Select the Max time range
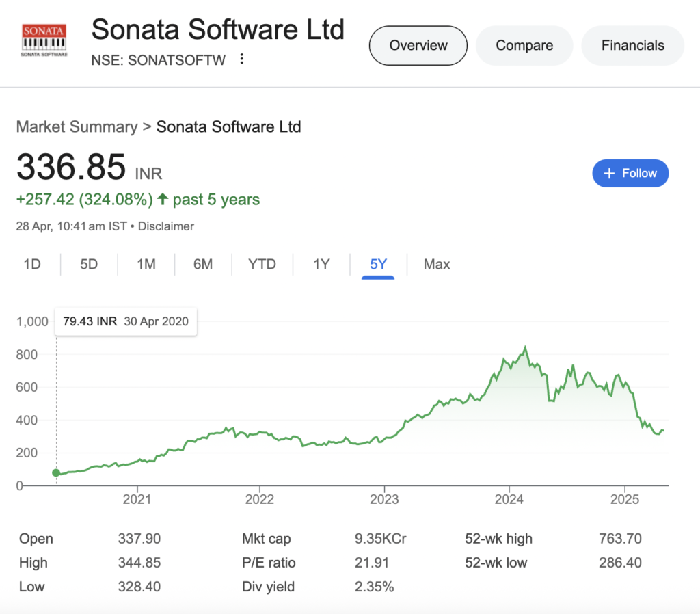 pyautogui.click(x=437, y=264)
